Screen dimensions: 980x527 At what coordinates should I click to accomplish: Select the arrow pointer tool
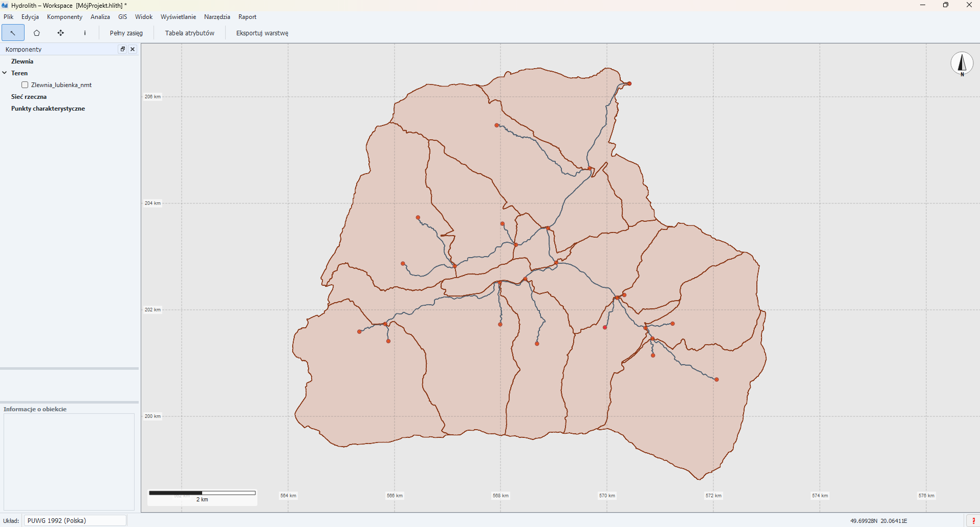pyautogui.click(x=13, y=33)
